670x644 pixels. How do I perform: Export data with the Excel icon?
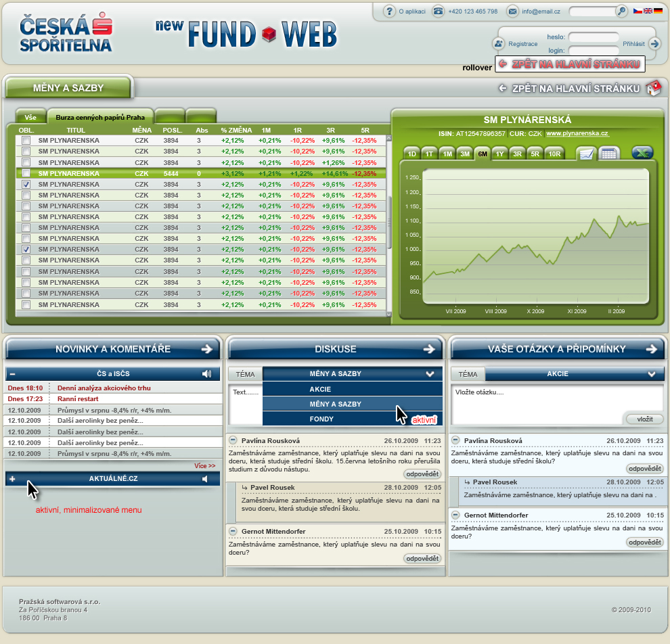pos(642,152)
